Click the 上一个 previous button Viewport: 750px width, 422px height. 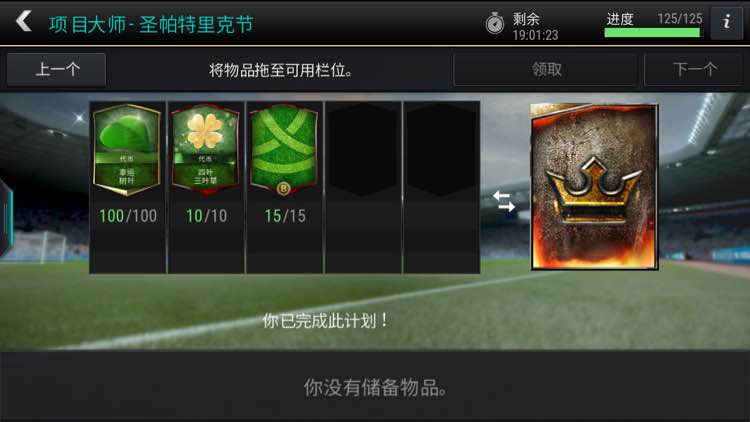(56, 70)
